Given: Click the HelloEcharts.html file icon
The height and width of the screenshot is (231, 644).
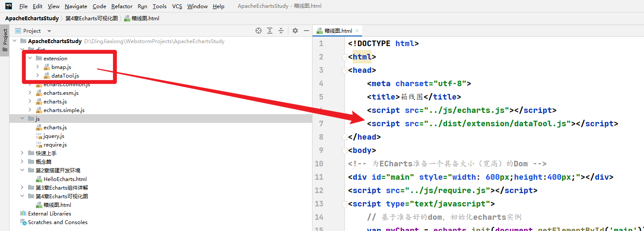Looking at the screenshot, I should [39, 179].
